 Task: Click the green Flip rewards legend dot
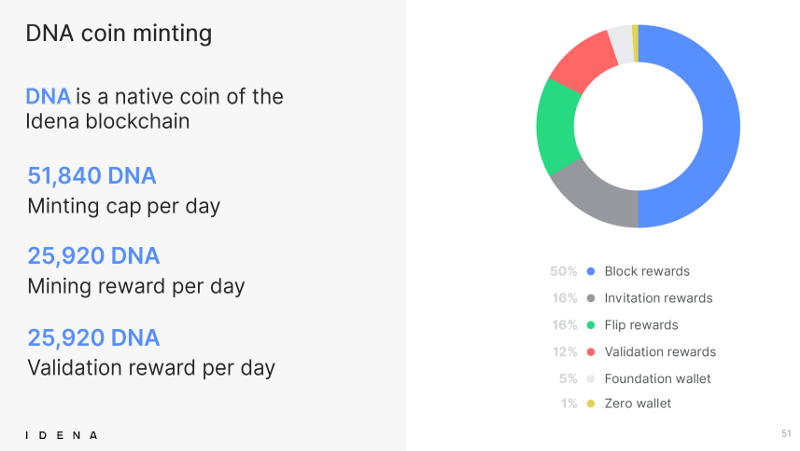[x=591, y=325]
